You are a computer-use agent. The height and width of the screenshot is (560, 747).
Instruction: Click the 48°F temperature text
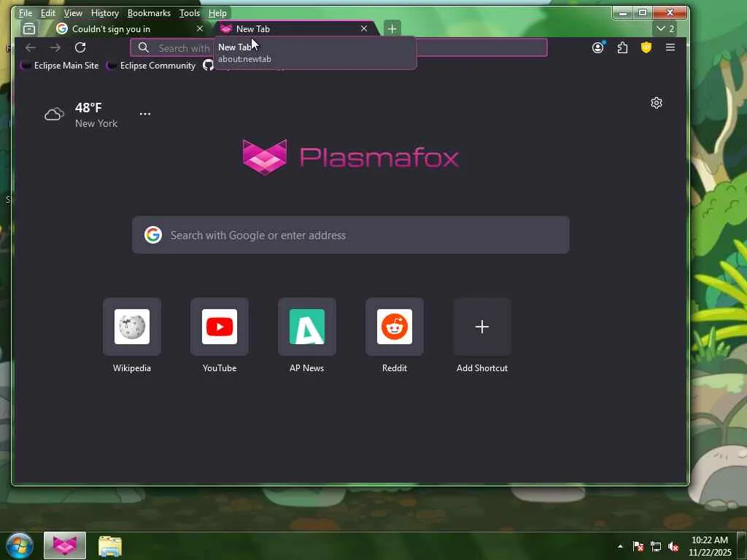pos(88,108)
